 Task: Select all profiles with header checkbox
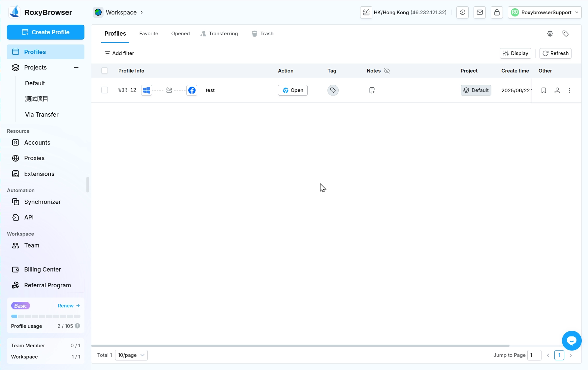(105, 71)
